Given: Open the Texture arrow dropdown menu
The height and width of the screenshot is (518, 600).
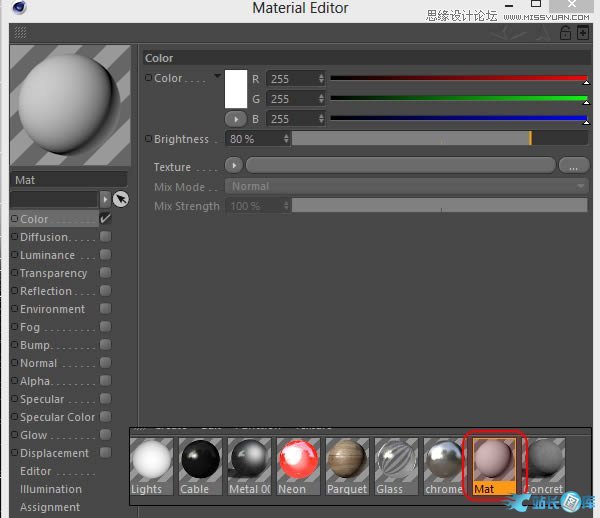Looking at the screenshot, I should pyautogui.click(x=234, y=166).
